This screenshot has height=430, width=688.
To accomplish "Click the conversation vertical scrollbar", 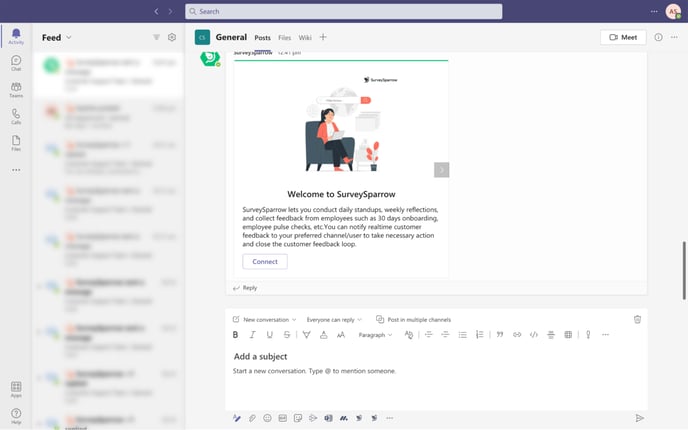I will [684, 270].
